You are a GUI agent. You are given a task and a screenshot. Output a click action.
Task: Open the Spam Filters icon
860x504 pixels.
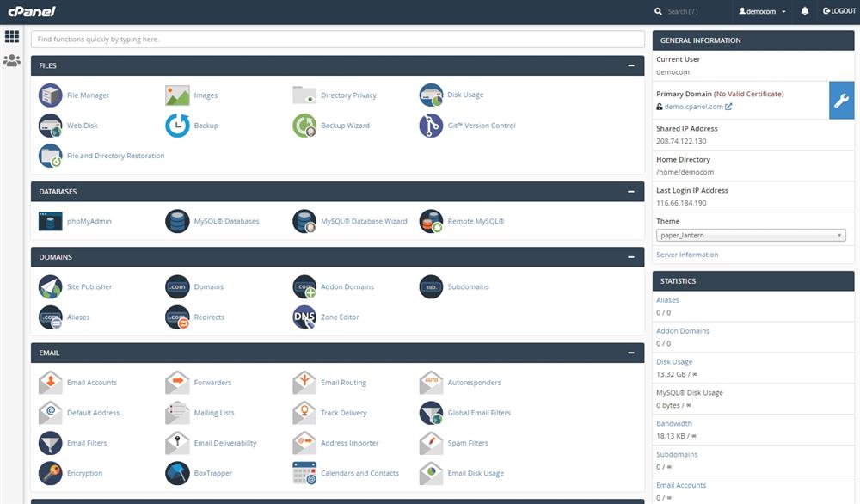click(431, 443)
